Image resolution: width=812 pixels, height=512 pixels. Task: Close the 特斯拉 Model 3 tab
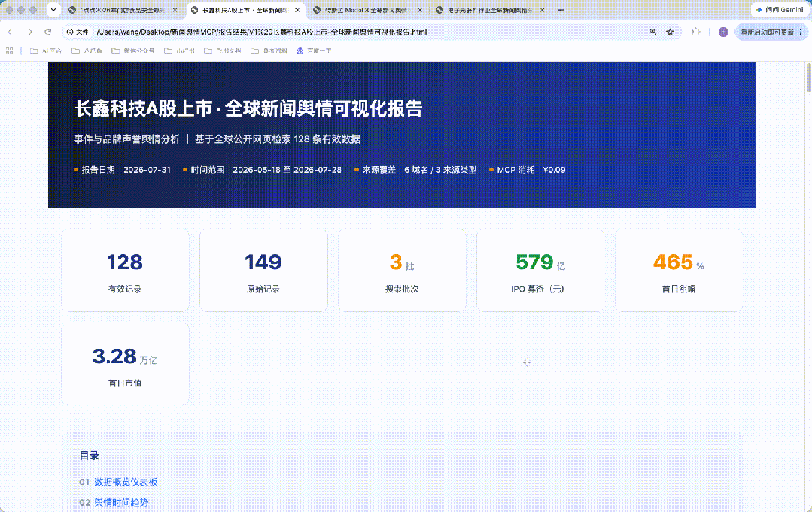pyautogui.click(x=419, y=10)
